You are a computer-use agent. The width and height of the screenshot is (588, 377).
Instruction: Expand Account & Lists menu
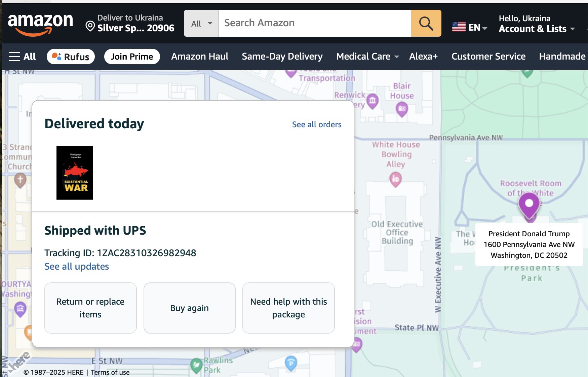pos(537,29)
